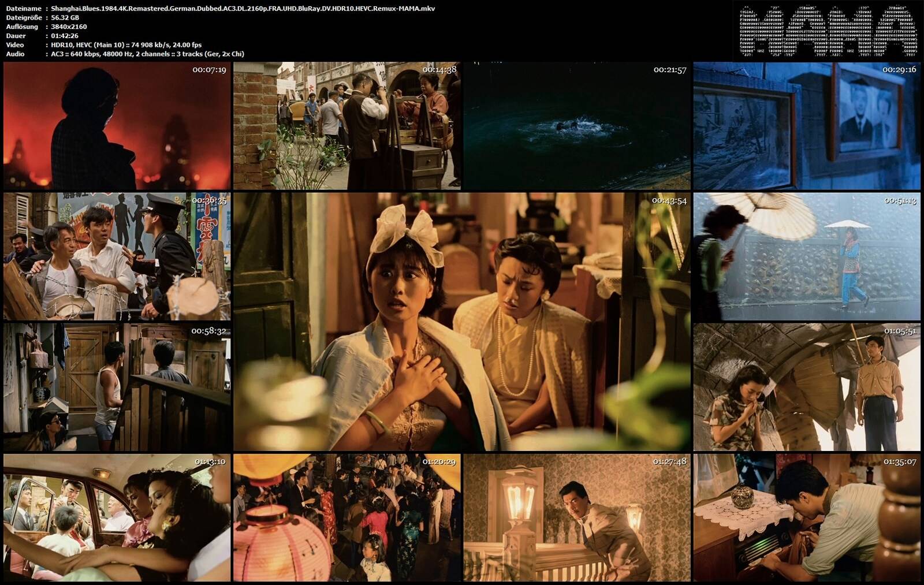Select the dark water thumbnail at 00:21:57
924x585 pixels.
tap(577, 126)
